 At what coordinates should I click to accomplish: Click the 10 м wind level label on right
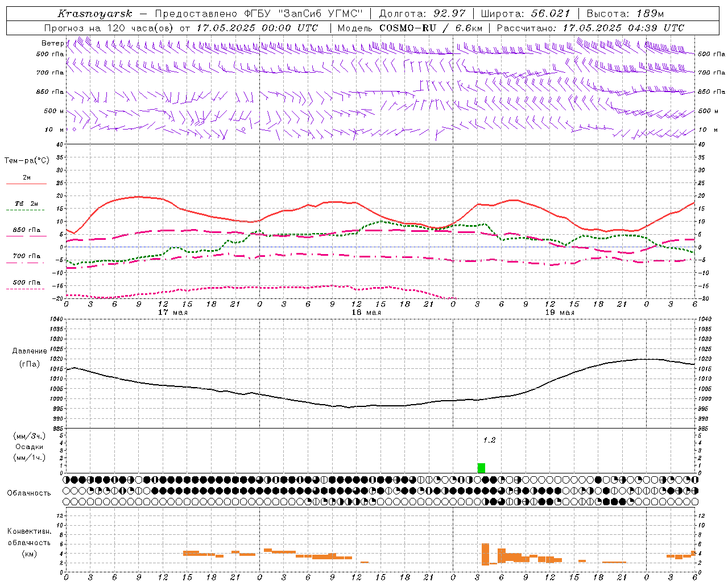pos(708,130)
